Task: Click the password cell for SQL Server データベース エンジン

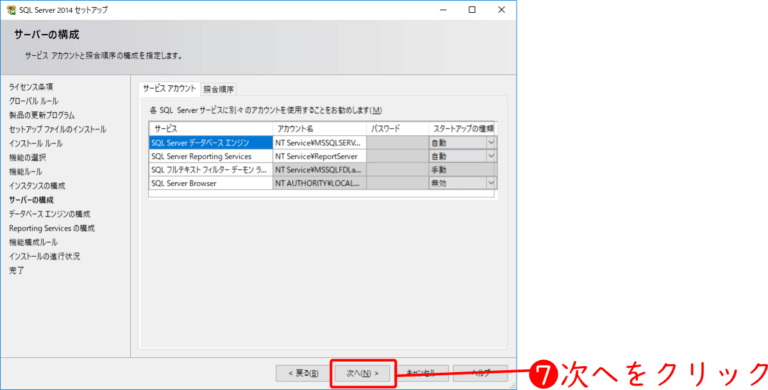Action: [397, 143]
